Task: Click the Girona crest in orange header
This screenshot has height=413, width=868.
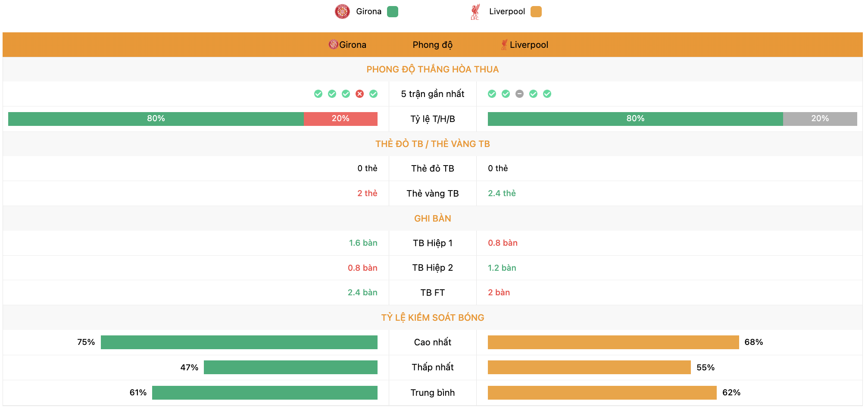Action: point(333,44)
